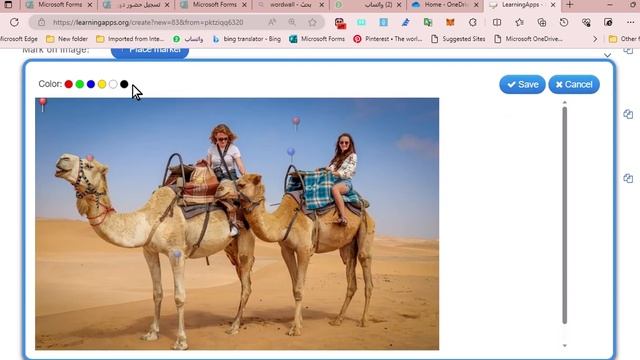640x360 pixels.
Task: Open the blue pen extension icon
Action: coord(405,22)
